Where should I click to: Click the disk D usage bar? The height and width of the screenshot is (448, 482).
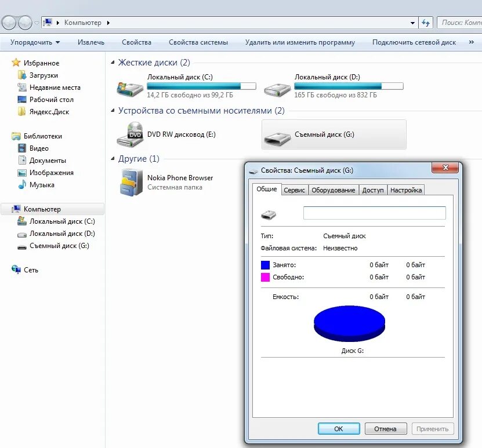click(x=349, y=86)
